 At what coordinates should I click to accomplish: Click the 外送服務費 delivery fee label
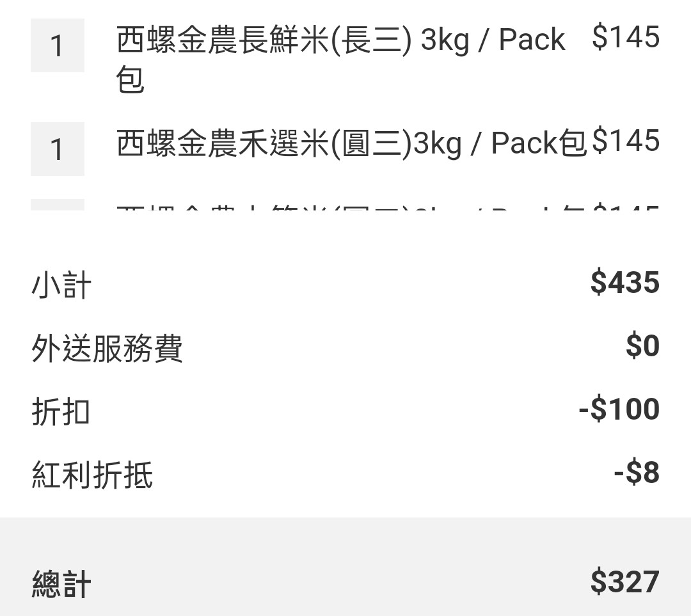pyautogui.click(x=107, y=349)
